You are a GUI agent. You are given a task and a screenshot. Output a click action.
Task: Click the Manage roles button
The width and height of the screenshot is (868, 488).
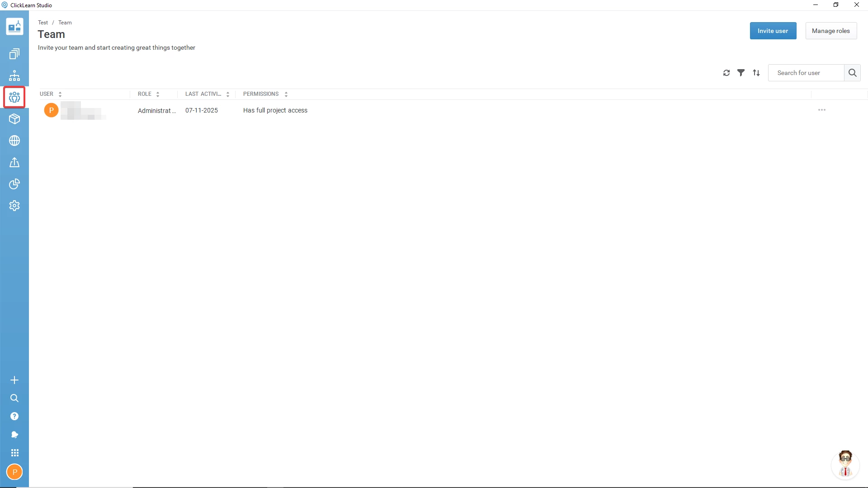830,31
